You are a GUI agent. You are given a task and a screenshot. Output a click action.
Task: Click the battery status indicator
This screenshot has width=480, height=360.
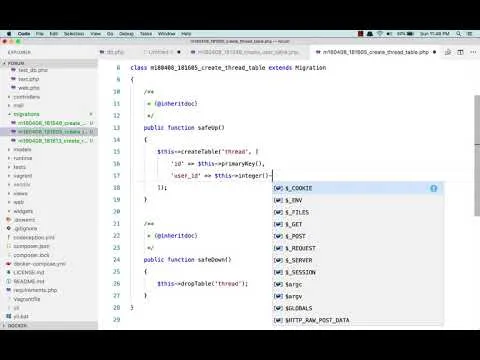tap(406, 34)
